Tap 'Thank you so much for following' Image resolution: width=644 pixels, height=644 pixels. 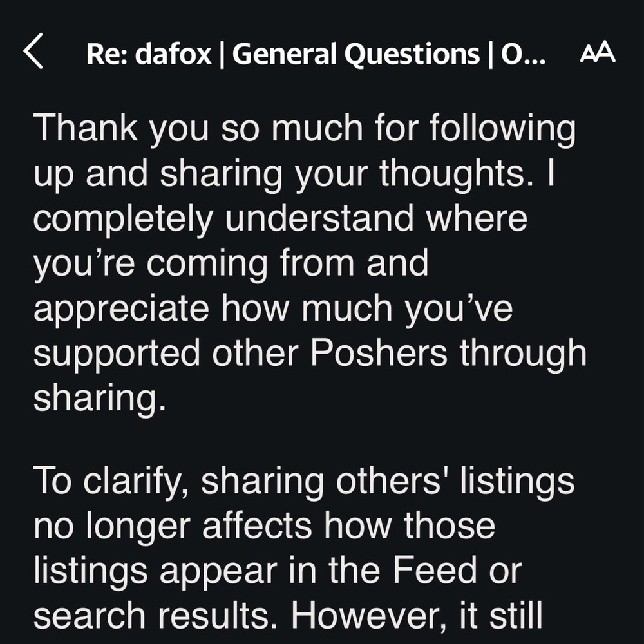pos(307,128)
